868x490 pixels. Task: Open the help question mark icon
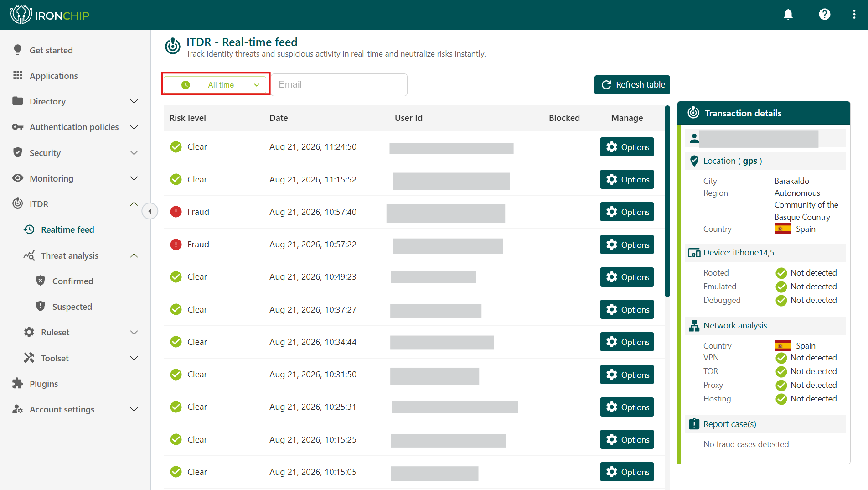click(x=825, y=15)
